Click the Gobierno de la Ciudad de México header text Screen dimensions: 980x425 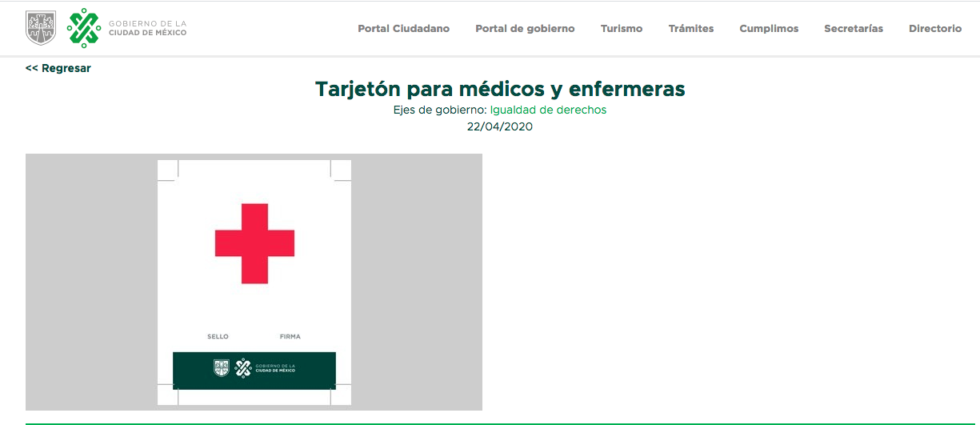point(147,28)
